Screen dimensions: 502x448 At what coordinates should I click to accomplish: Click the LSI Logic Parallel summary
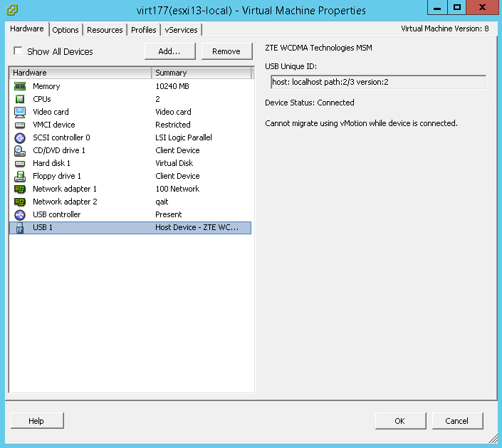click(184, 137)
